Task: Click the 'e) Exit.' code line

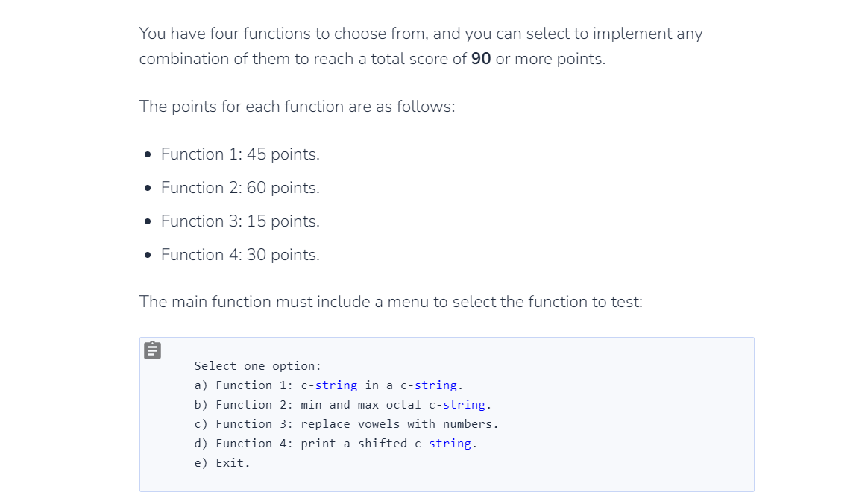Action: tap(222, 463)
